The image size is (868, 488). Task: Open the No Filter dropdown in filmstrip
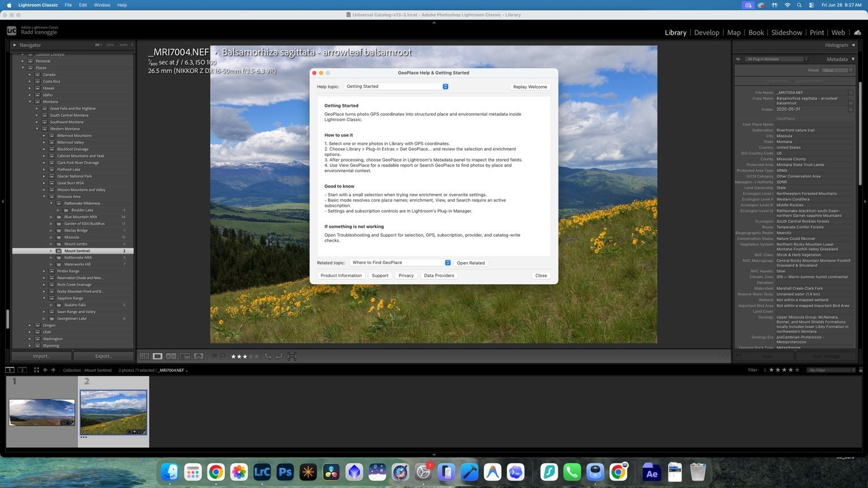point(831,370)
